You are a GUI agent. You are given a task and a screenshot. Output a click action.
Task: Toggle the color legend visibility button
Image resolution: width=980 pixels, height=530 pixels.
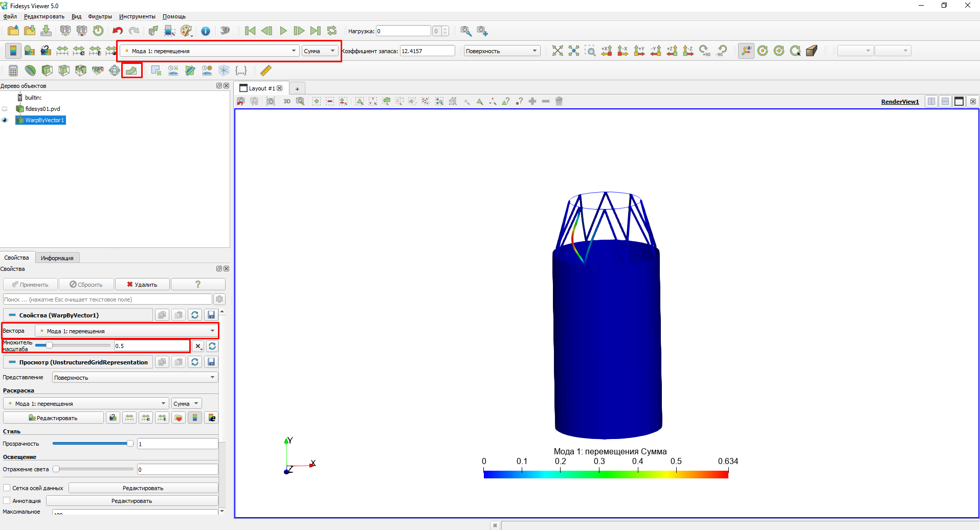pos(13,51)
